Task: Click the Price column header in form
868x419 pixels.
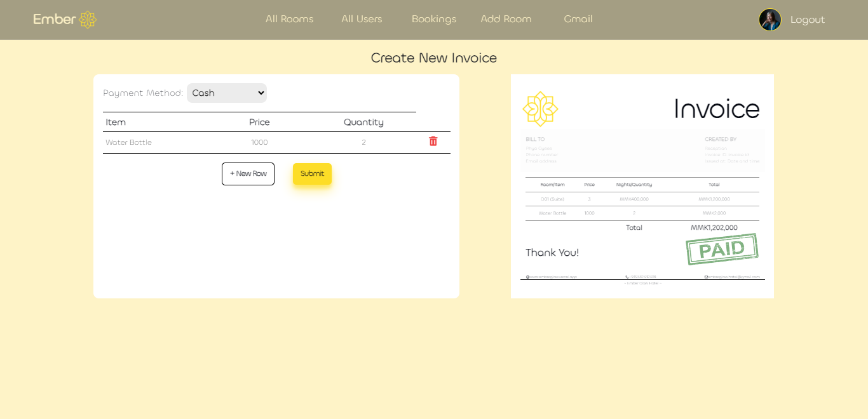Action: click(x=259, y=122)
